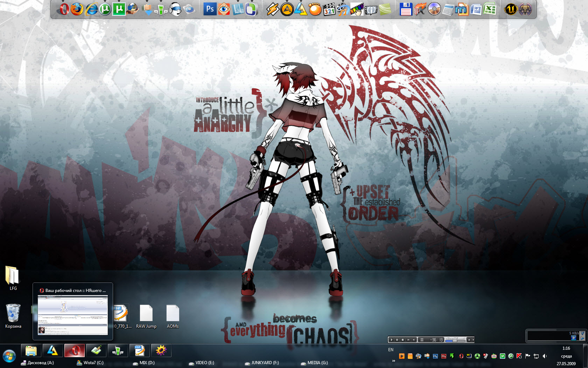Open the GOM Player orange foot icon
Viewport: 588px width, 368px height.
click(315, 9)
